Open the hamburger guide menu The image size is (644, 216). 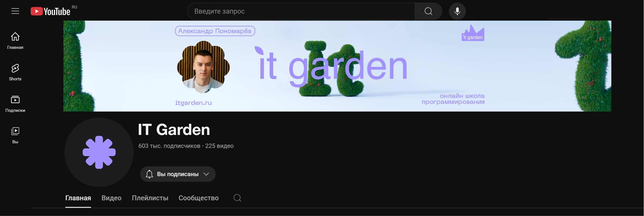point(15,11)
